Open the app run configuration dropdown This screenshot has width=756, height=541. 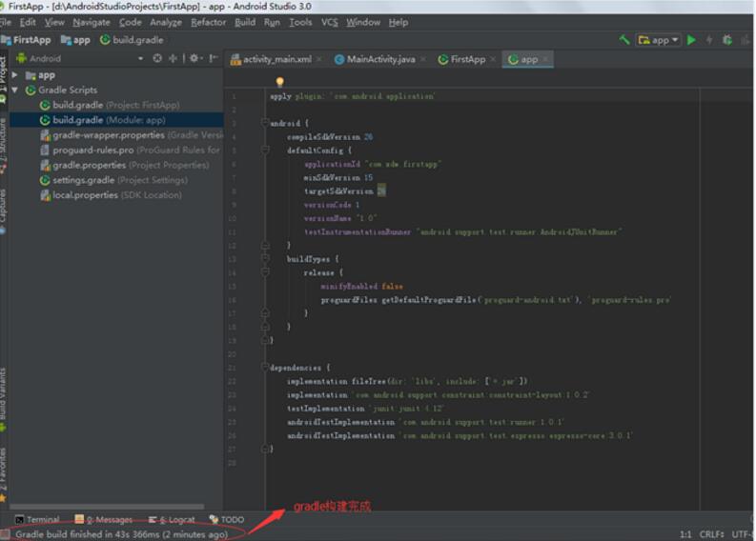coord(659,40)
